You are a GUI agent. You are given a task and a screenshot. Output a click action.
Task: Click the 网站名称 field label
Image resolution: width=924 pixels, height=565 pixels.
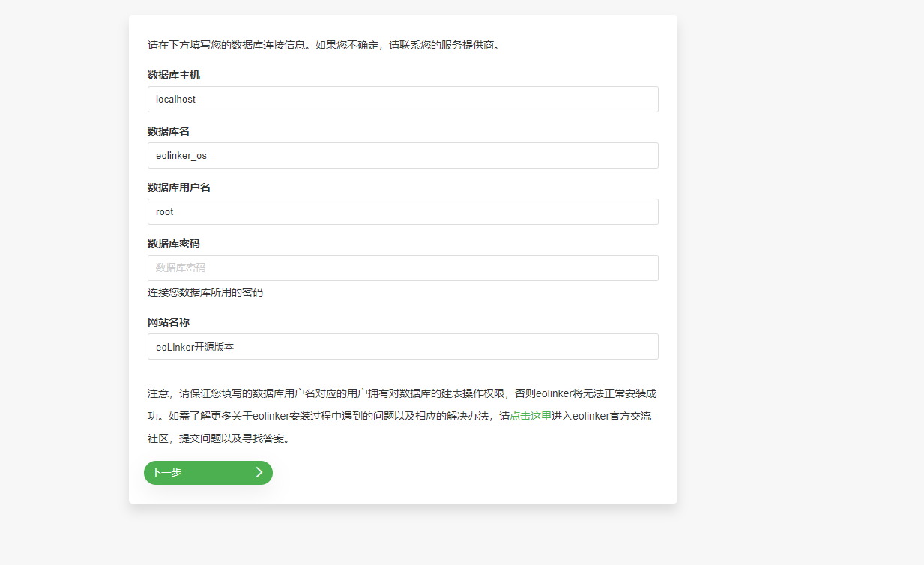click(x=168, y=322)
